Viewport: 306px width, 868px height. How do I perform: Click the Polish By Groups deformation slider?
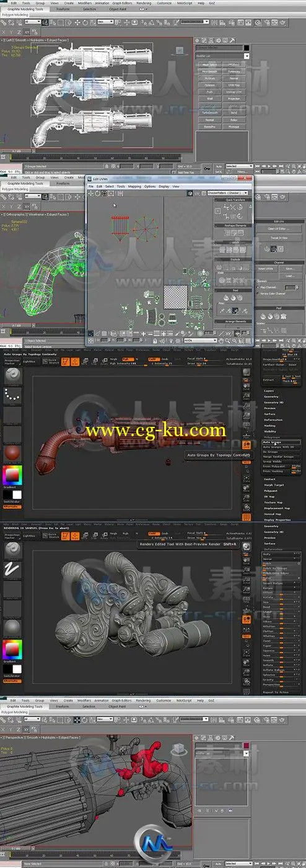click(281, 568)
